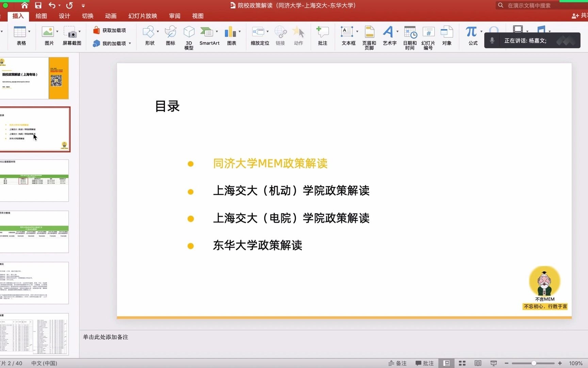Start slideshow from status bar icon

(x=493, y=363)
